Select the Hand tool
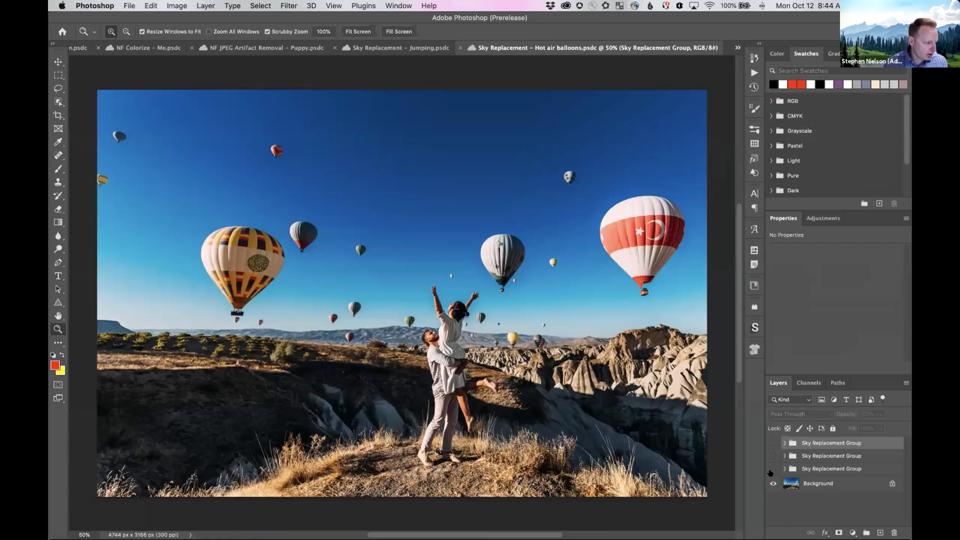The image size is (960, 540). point(58,316)
